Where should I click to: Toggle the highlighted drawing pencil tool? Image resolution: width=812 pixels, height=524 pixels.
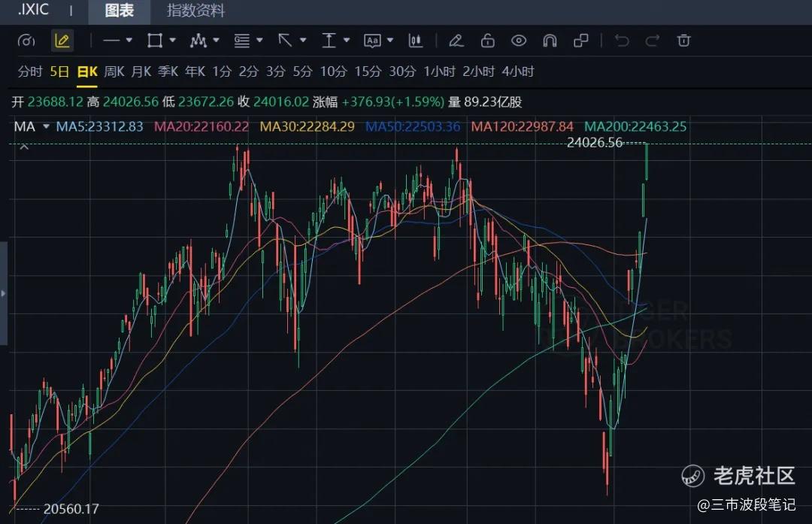62,41
